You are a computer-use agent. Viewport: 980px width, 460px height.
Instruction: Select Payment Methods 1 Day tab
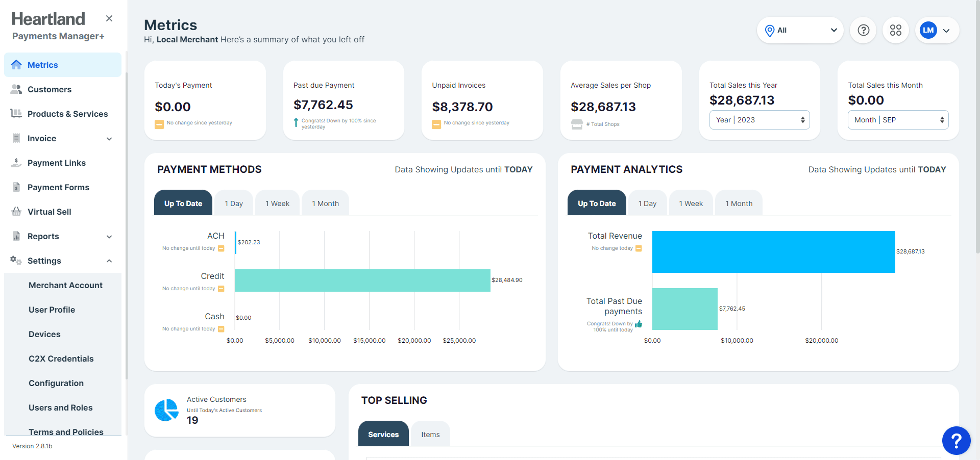point(234,203)
